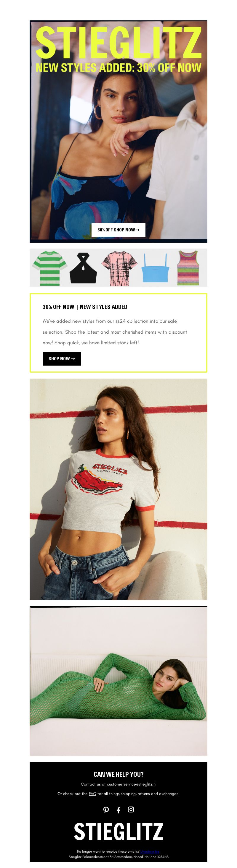Click the 30% OFF SHOP NOW button

click(118, 230)
